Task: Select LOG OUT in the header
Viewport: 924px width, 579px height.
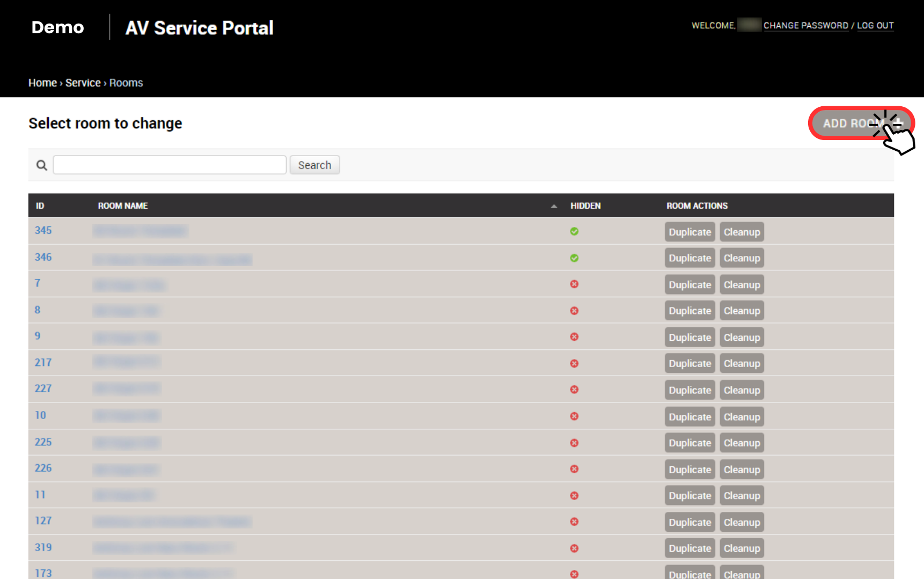Action: (875, 25)
